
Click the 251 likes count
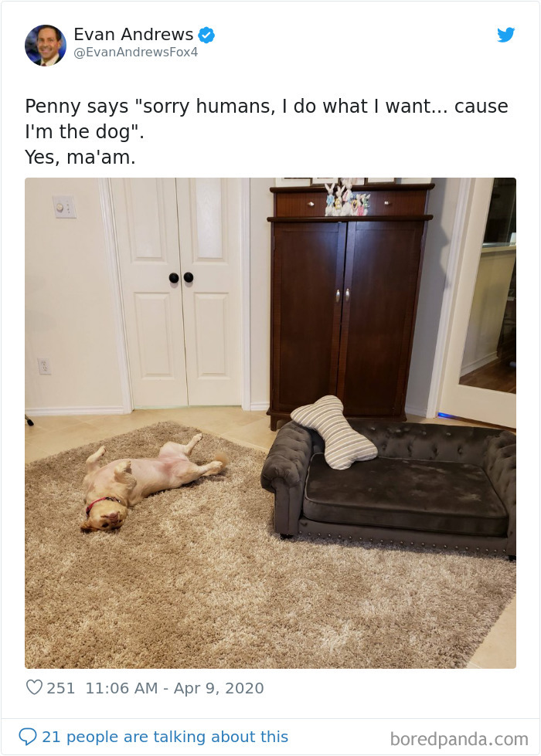(61, 688)
